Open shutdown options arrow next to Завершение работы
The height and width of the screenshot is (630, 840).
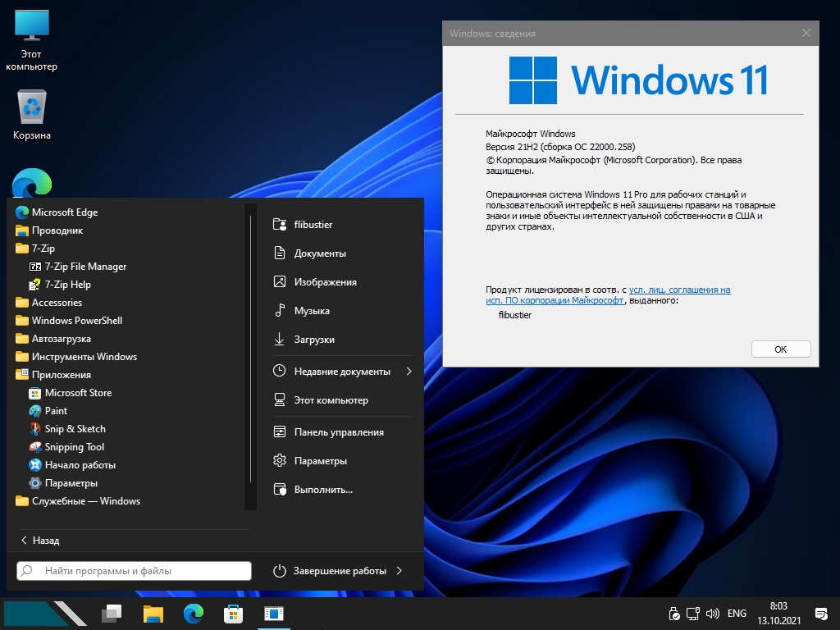tap(399, 571)
